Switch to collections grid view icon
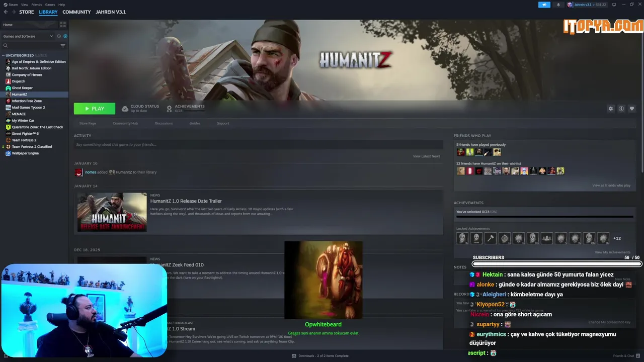The width and height of the screenshot is (644, 362). tap(63, 25)
